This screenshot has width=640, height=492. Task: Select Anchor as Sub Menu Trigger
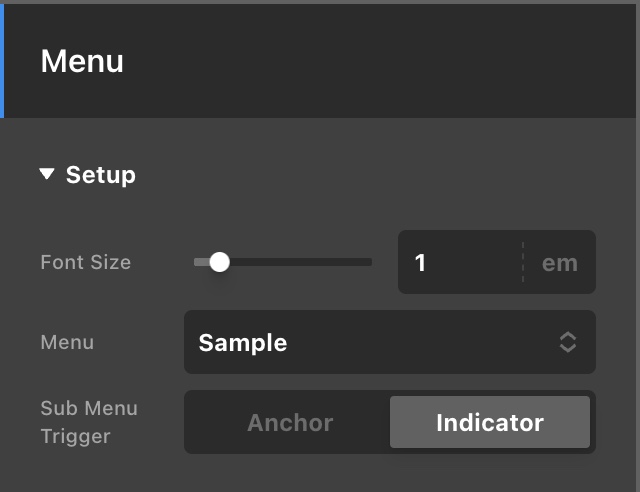[x=290, y=422]
